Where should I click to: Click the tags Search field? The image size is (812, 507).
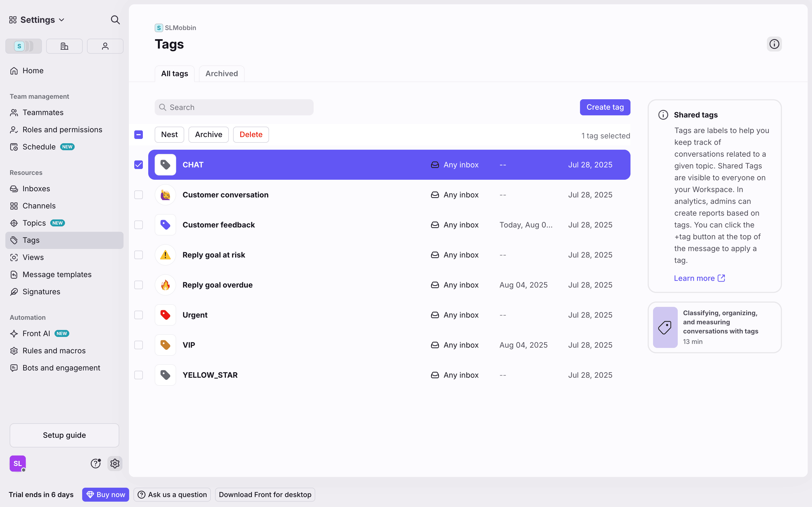pyautogui.click(x=234, y=107)
